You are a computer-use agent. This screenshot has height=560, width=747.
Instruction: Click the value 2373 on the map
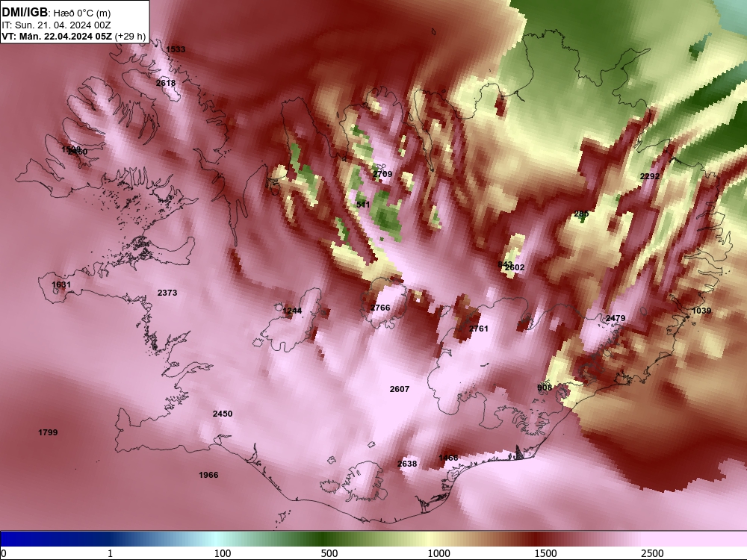(x=167, y=293)
